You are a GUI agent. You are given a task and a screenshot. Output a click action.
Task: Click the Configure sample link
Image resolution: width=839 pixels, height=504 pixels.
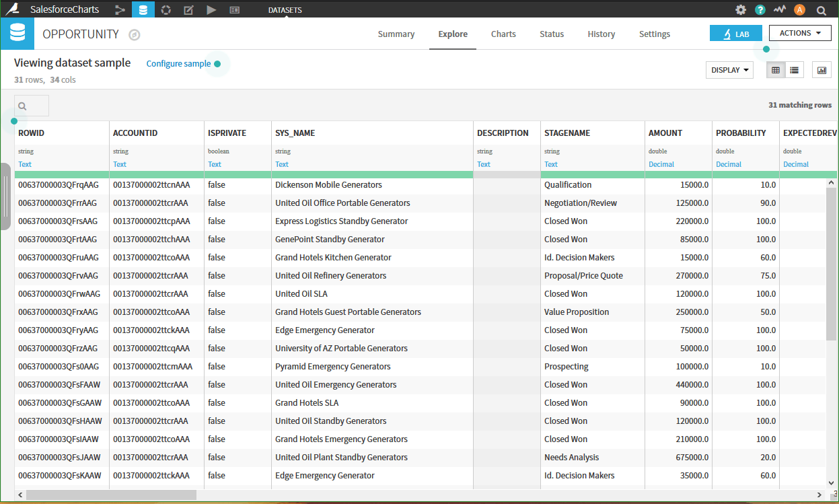180,63
